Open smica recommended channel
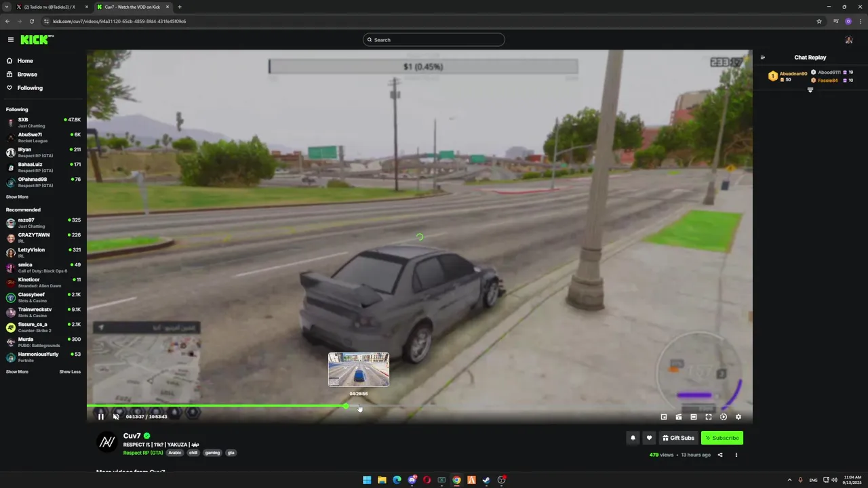Screen dimensions: 868x488 [43, 268]
